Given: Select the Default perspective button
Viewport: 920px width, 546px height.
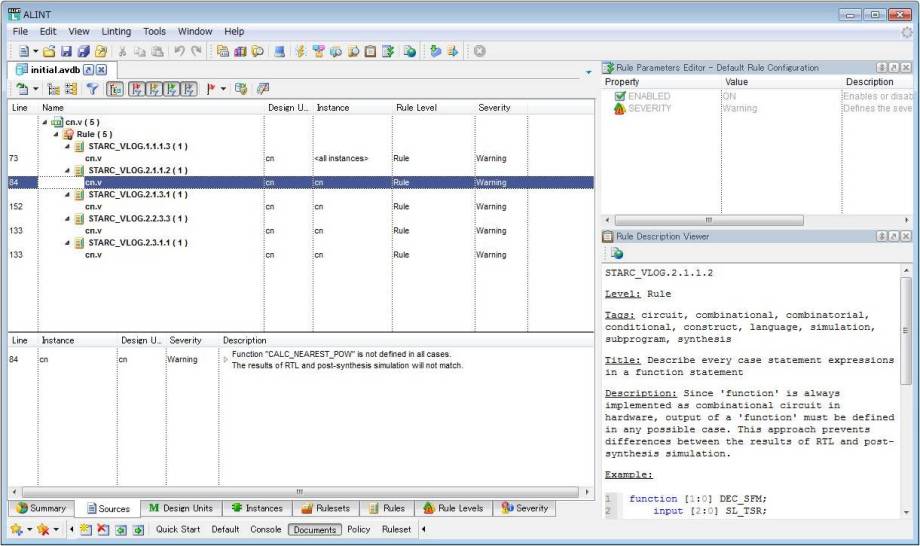Looking at the screenshot, I should (225, 530).
